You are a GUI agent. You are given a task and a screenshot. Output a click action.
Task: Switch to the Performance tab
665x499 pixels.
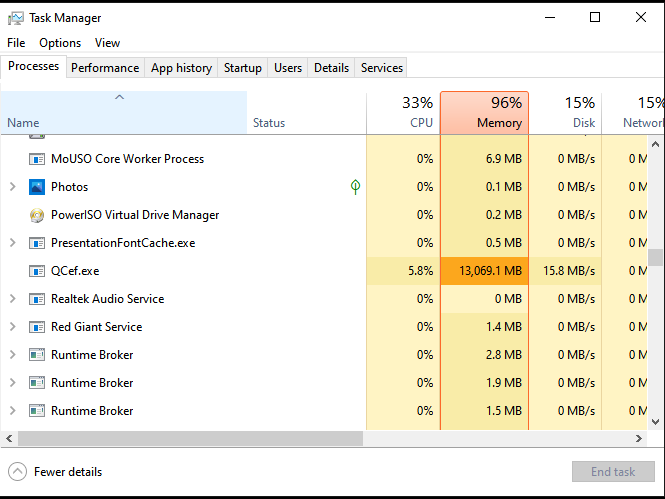(105, 68)
